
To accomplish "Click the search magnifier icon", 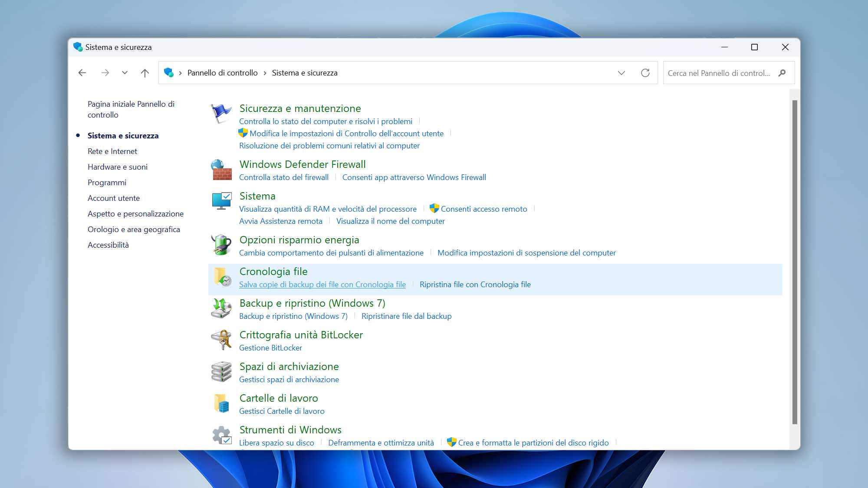I will tap(782, 73).
